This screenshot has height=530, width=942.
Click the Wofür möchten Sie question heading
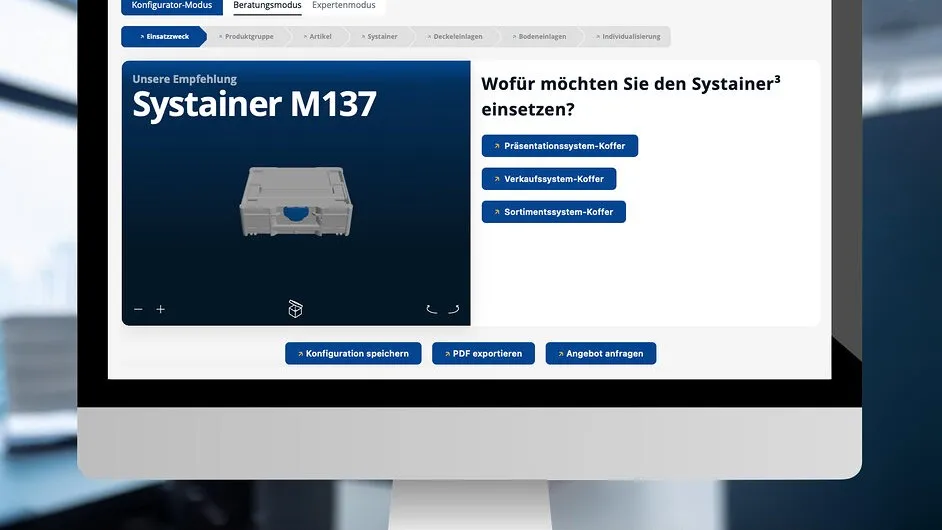(631, 96)
